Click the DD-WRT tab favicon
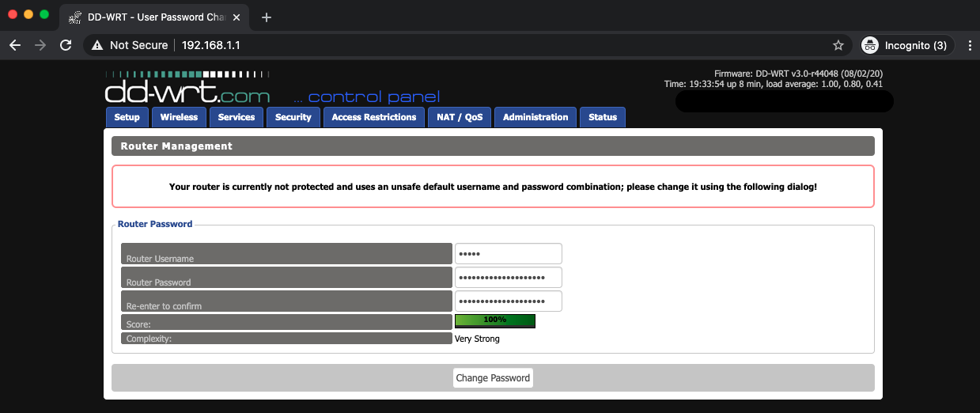Image resolution: width=980 pixels, height=413 pixels. (75, 17)
